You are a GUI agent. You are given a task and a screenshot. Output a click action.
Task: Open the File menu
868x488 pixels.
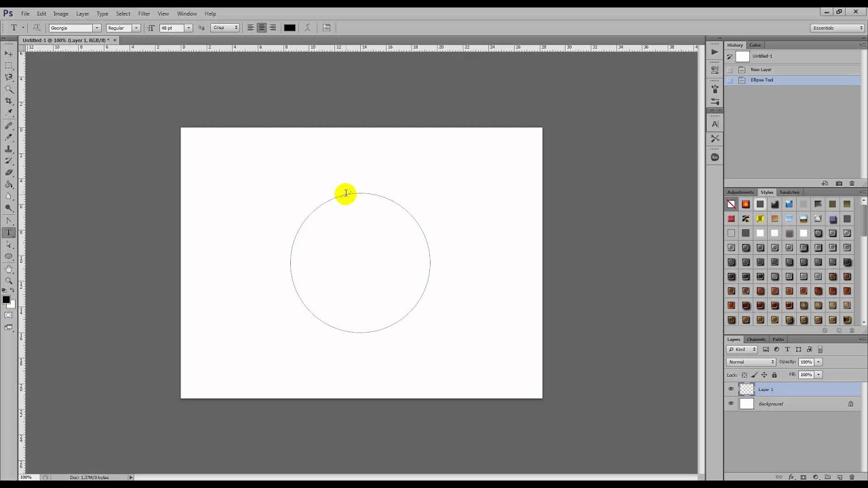pos(25,14)
